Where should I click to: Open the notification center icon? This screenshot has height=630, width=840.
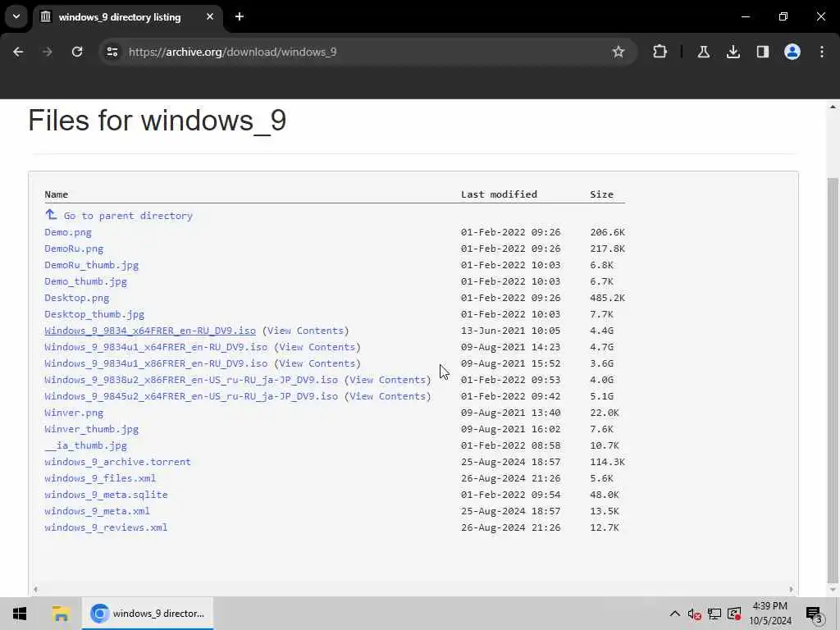coord(815,614)
